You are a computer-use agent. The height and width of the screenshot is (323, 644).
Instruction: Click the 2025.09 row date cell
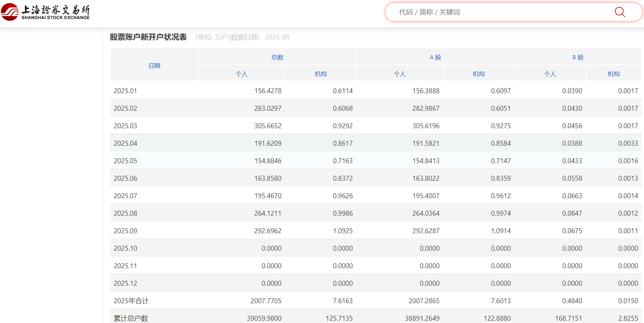pos(125,231)
